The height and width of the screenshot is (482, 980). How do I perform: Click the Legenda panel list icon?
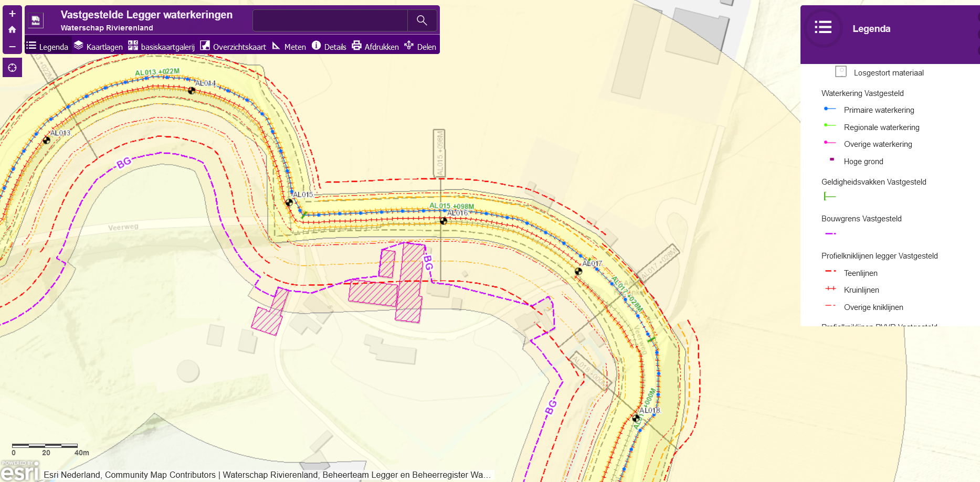823,27
